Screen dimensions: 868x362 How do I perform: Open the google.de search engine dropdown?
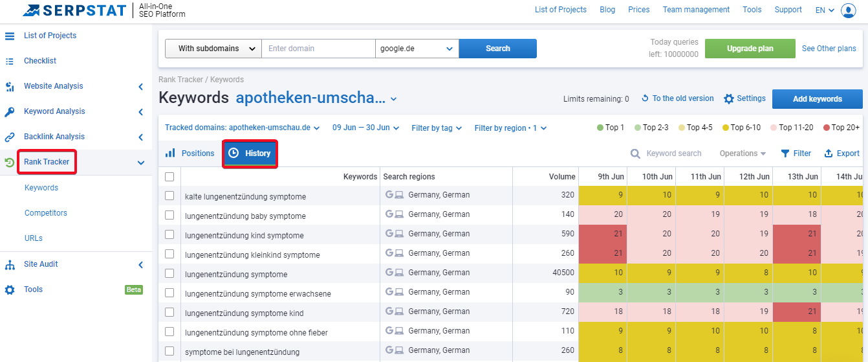[417, 49]
